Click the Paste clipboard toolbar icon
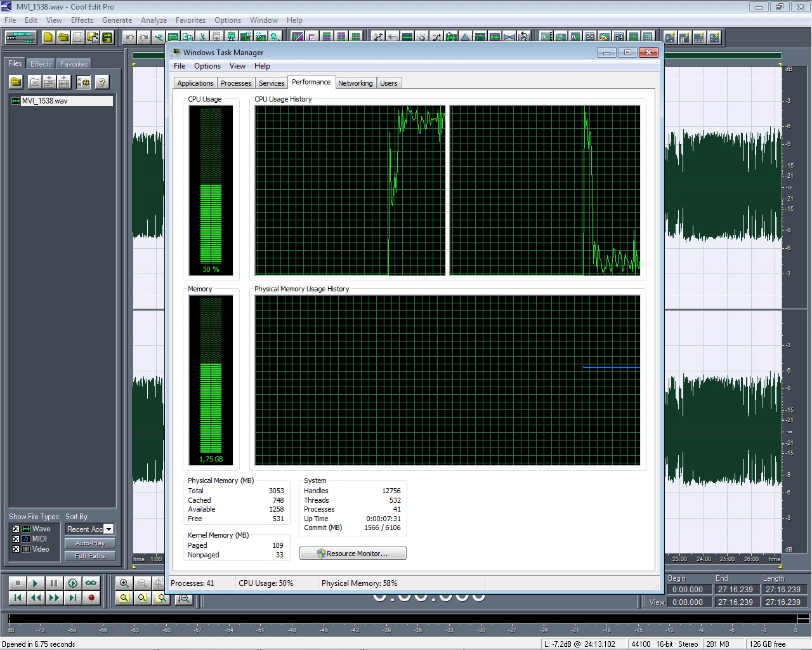Viewport: 812px width, 650px height. point(217,37)
